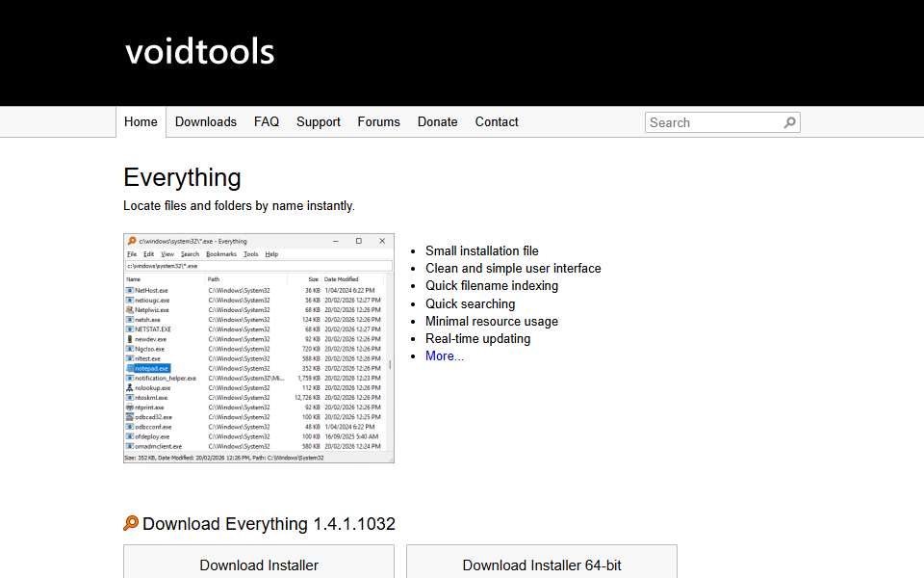Click the magnifier search icon
924x578 pixels.
[x=790, y=122]
